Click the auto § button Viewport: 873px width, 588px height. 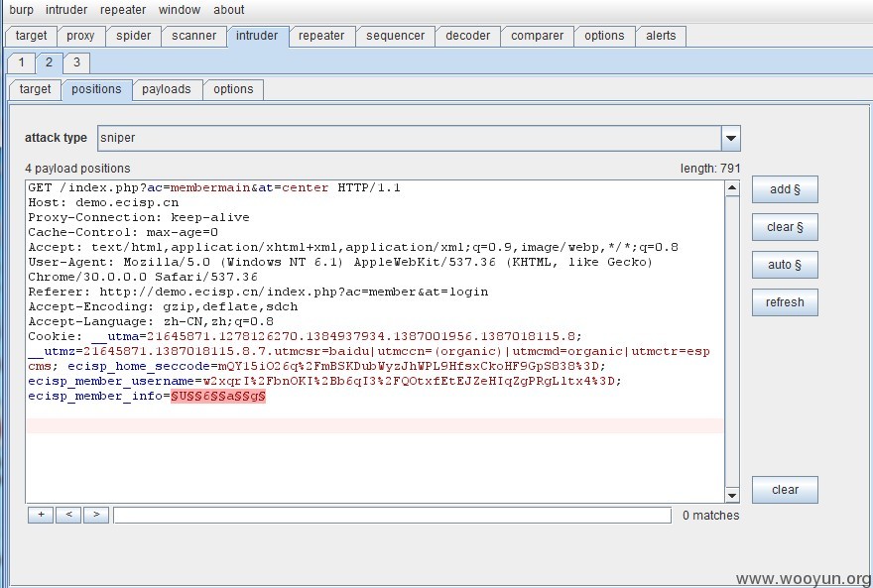click(784, 265)
